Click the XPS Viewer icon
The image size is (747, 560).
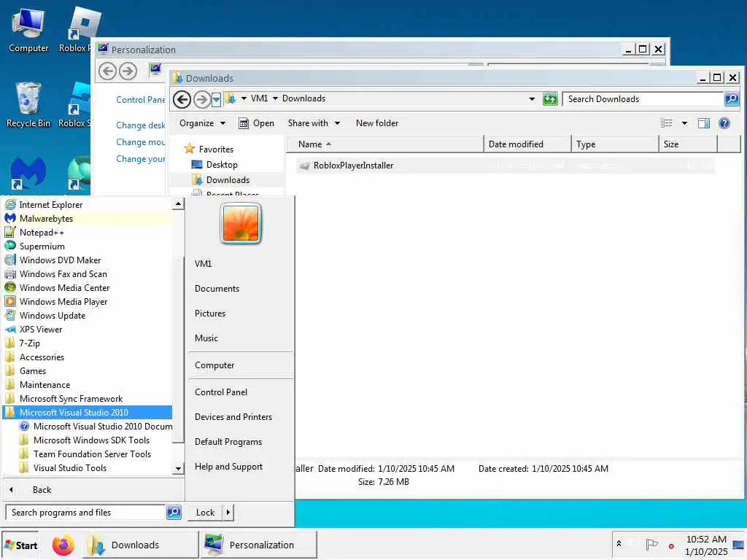(10, 329)
